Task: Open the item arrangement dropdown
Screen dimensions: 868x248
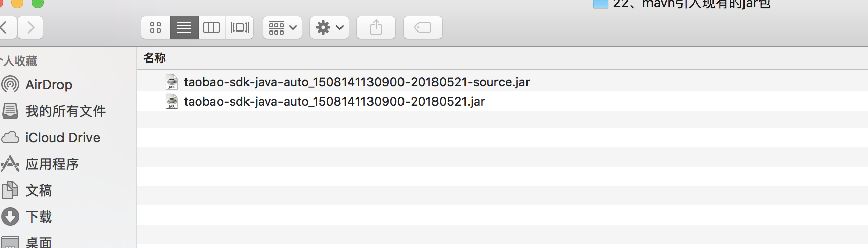Action: click(283, 27)
